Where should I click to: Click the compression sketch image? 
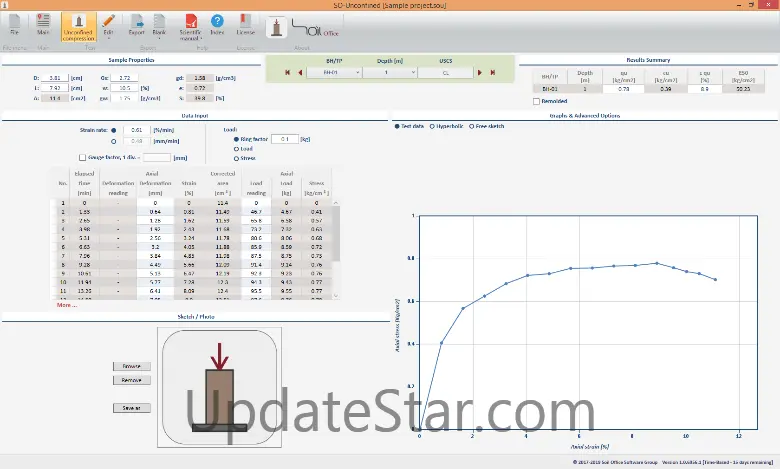(219, 387)
